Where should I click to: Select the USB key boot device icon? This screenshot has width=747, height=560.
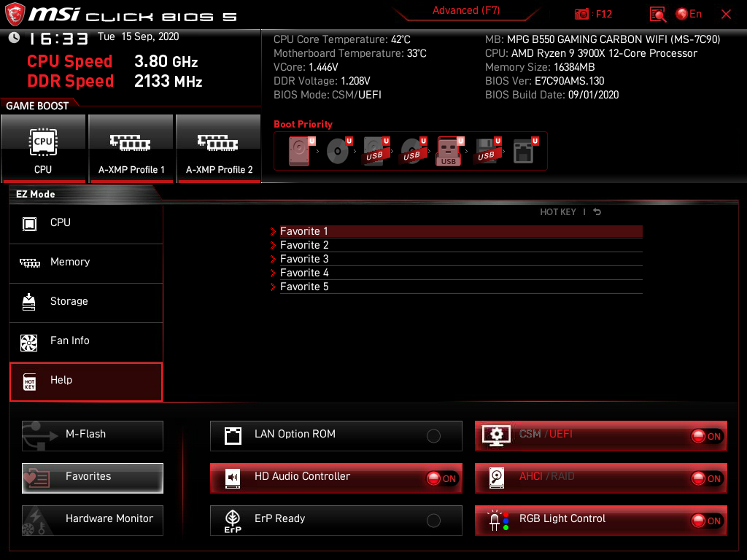(x=449, y=152)
